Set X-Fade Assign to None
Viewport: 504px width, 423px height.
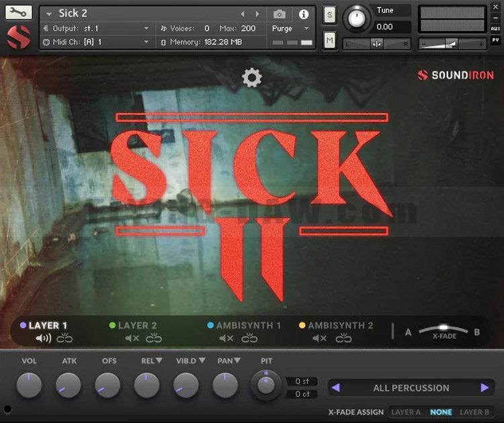click(x=441, y=412)
